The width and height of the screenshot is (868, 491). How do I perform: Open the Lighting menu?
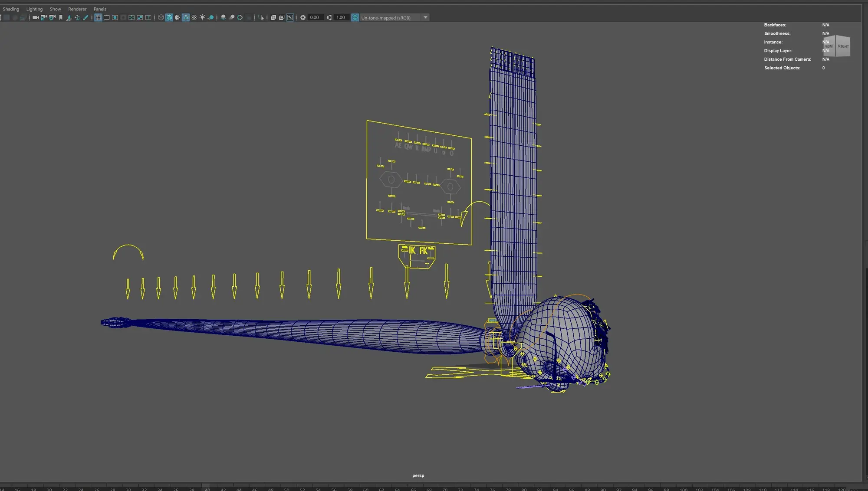[34, 9]
